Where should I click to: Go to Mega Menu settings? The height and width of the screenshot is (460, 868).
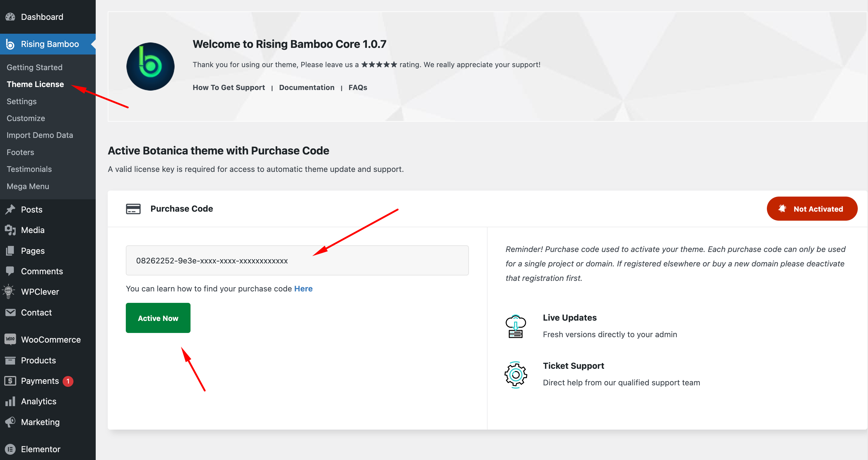click(28, 186)
